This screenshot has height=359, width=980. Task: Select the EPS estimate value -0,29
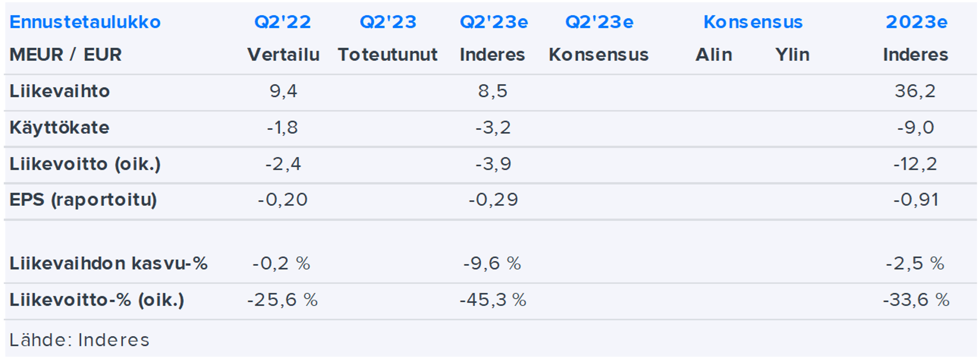[493, 200]
